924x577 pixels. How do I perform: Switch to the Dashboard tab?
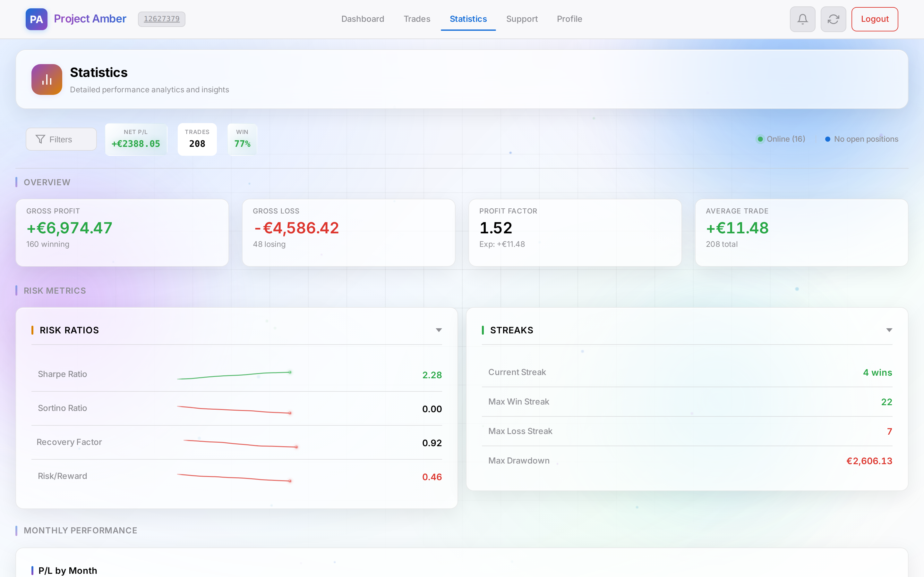point(362,19)
